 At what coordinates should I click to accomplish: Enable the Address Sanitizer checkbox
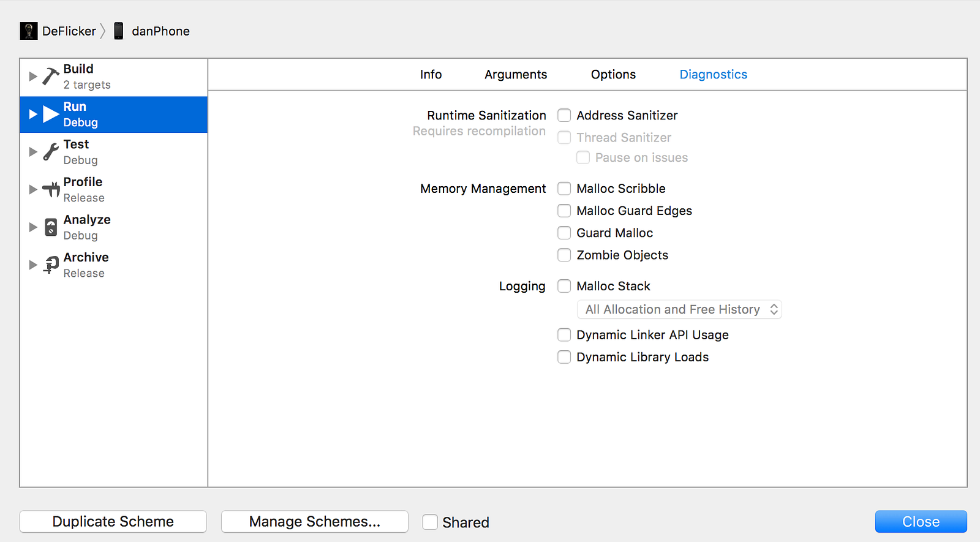(x=564, y=115)
